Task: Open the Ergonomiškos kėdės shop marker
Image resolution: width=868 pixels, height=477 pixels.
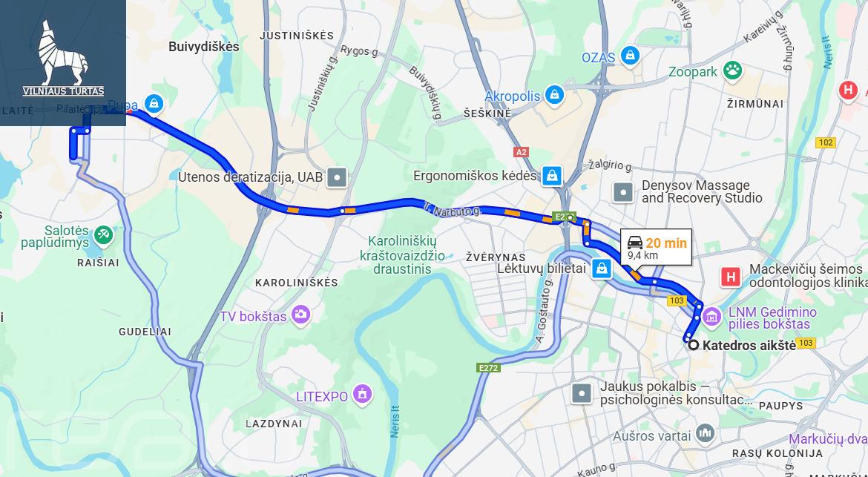Action: pyautogui.click(x=551, y=176)
